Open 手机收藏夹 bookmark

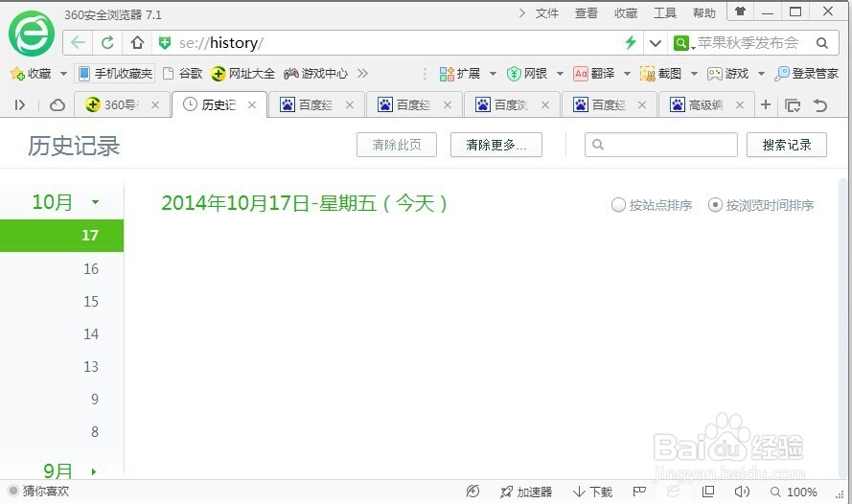[115, 74]
